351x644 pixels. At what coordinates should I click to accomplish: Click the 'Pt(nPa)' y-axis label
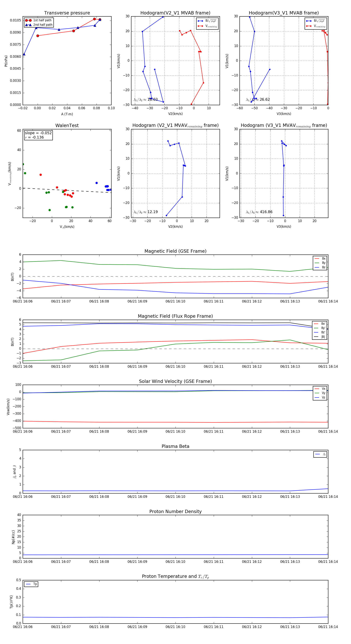click(6, 61)
